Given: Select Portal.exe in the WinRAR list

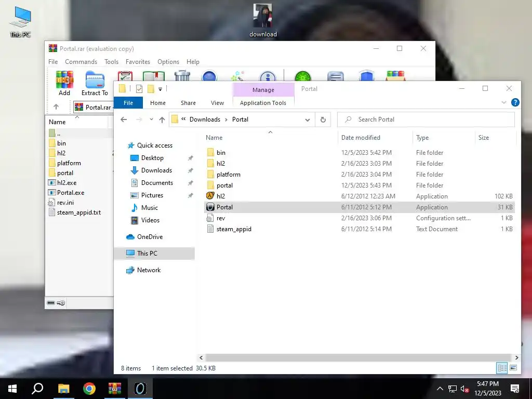Looking at the screenshot, I should point(66,192).
